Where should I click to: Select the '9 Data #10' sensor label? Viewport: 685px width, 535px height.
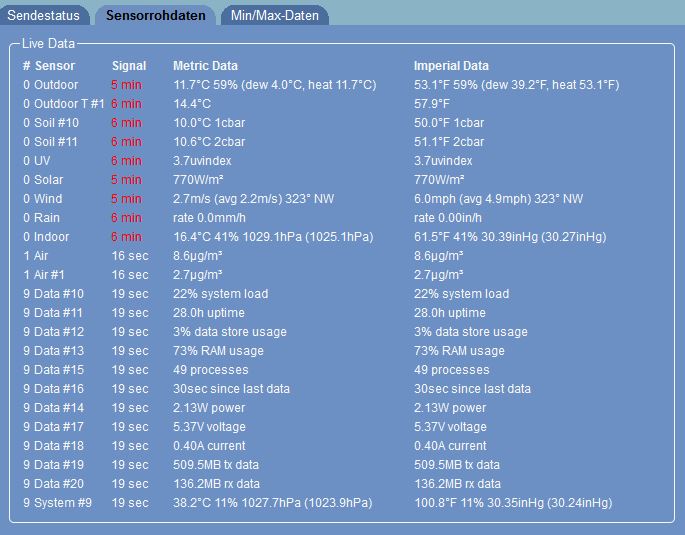click(x=53, y=294)
